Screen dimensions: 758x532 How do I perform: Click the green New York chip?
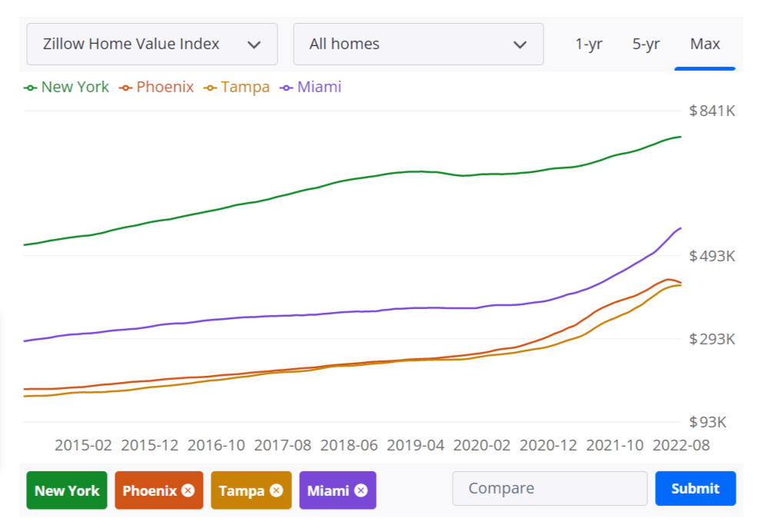67,490
